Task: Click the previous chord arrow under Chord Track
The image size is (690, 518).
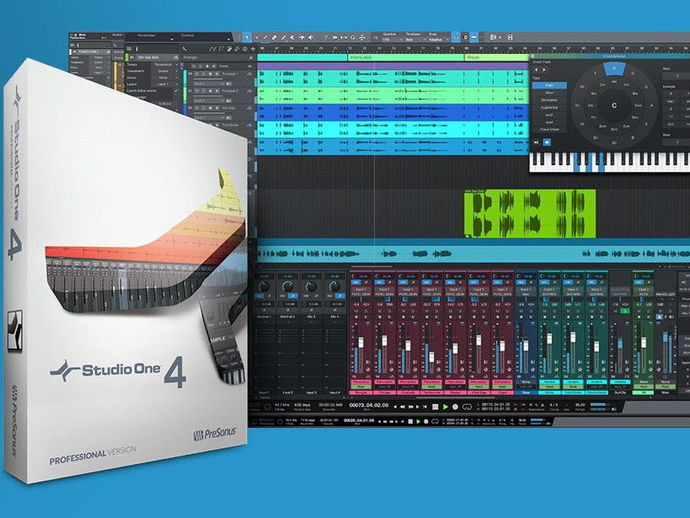Action: 536,70
